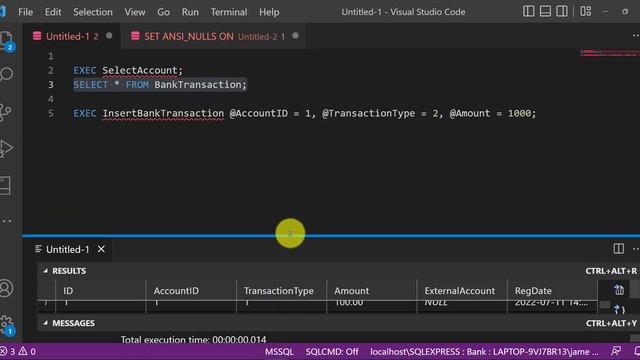Open Source Control view in activity bar
This screenshot has height=360, width=640.
coord(6,112)
